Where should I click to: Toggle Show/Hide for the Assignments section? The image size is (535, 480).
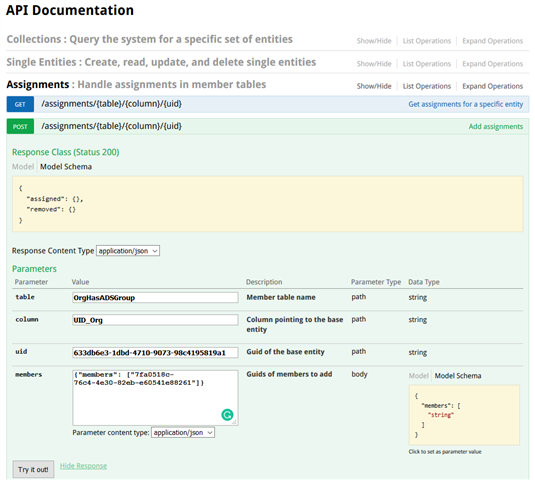(374, 86)
